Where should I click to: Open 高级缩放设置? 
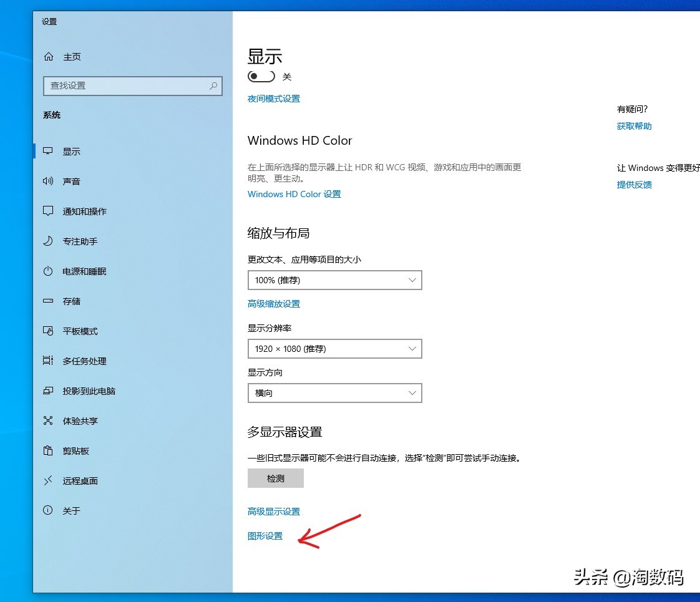(x=273, y=304)
